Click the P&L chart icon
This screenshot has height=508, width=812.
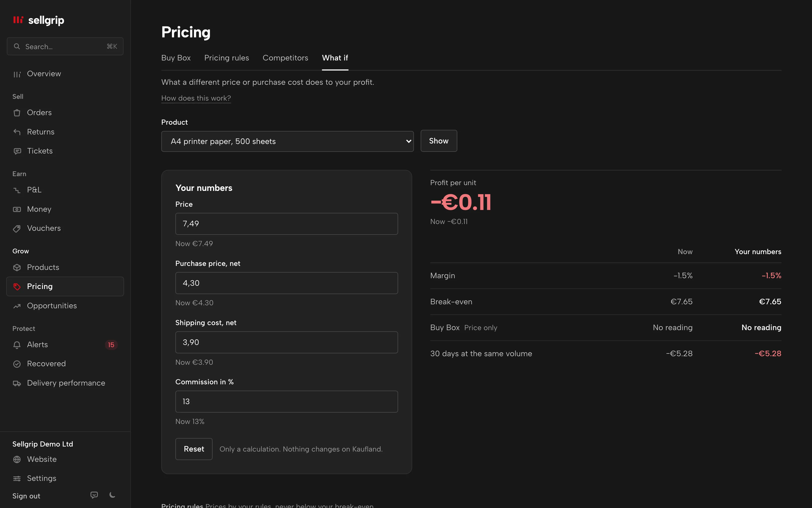pyautogui.click(x=17, y=190)
